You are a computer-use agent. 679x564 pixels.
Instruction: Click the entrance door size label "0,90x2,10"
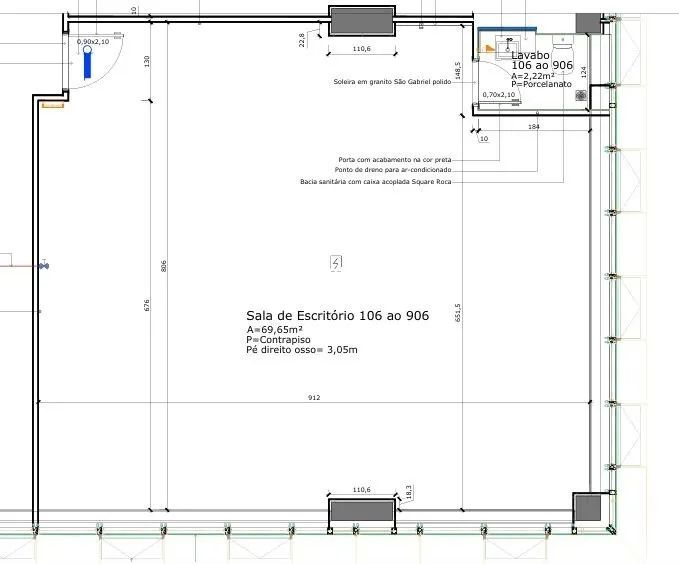pyautogui.click(x=93, y=42)
